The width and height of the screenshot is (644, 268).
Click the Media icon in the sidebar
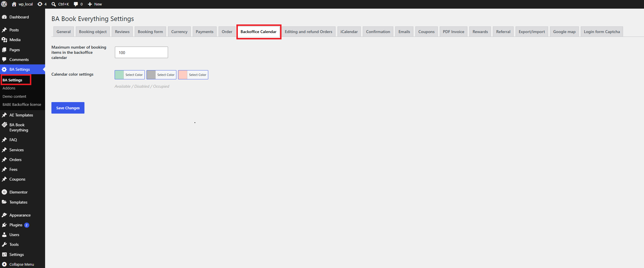pos(4,40)
